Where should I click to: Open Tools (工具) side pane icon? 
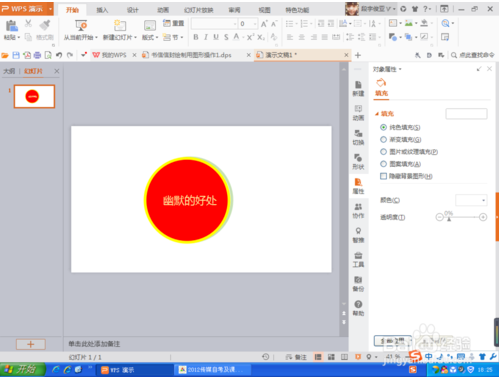[358, 260]
